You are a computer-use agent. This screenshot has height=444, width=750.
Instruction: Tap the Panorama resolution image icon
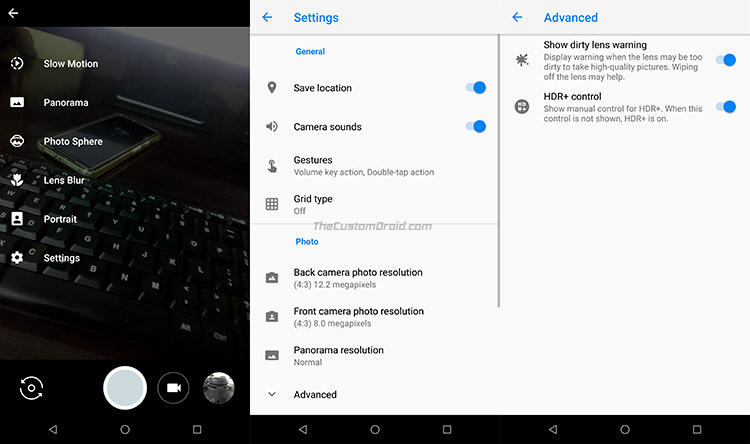point(272,355)
